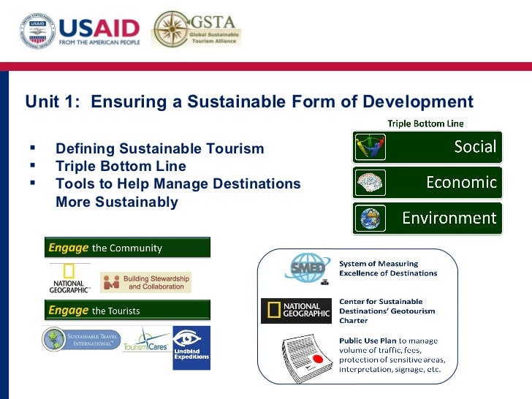
Task: Click the Economic money icon
Action: [370, 183]
